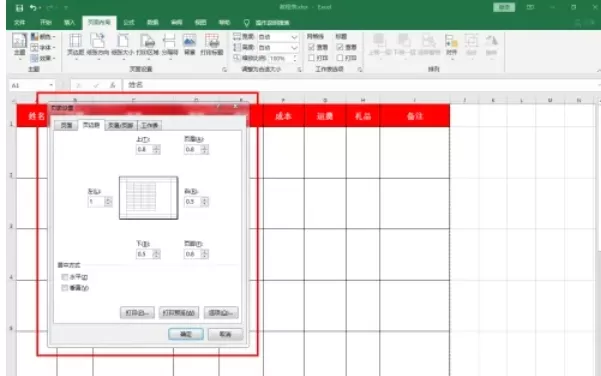Open the Name Box dropdown arrow

(x=51, y=85)
